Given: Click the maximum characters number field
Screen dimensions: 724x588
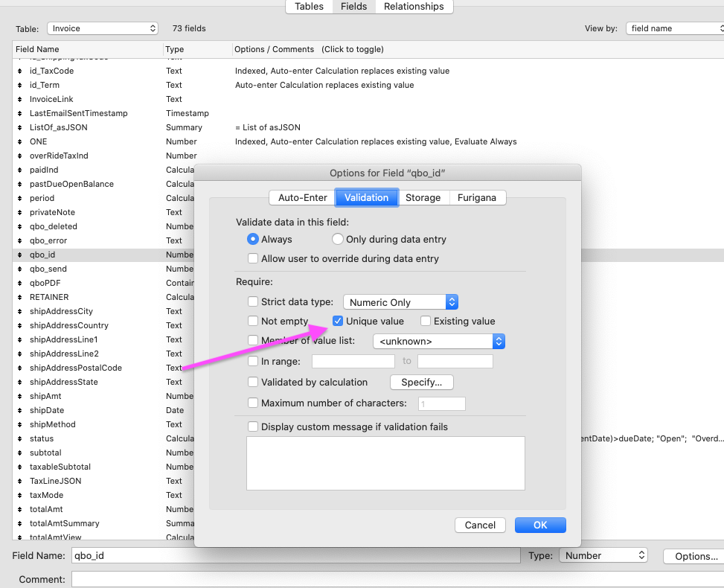Looking at the screenshot, I should pyautogui.click(x=442, y=403).
